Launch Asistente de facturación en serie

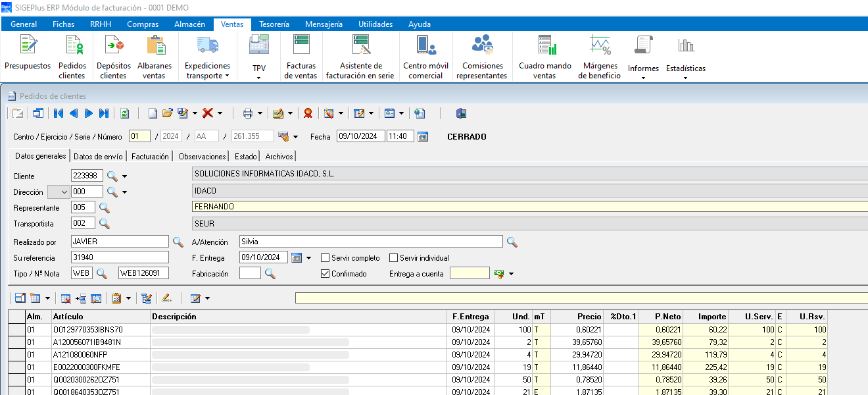[x=360, y=57]
